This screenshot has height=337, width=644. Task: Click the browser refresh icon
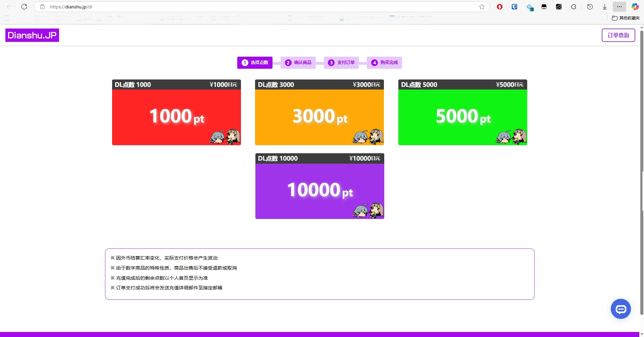pyautogui.click(x=24, y=7)
